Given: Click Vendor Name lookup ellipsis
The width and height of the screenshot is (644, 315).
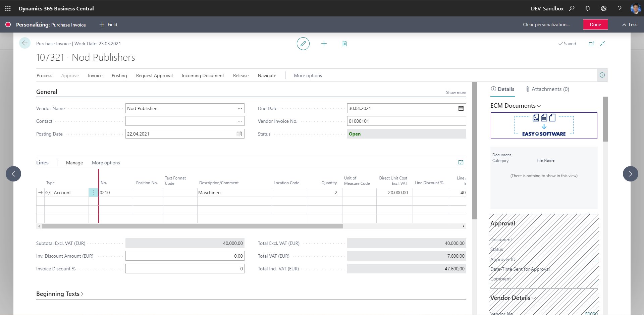Looking at the screenshot, I should pyautogui.click(x=240, y=108).
